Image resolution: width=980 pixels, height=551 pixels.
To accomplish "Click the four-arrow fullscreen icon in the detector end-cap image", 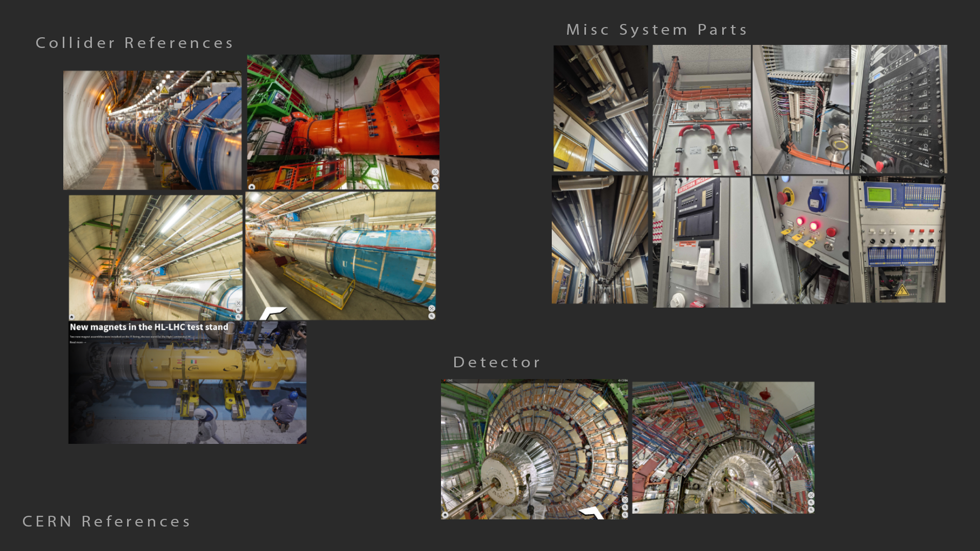I will (x=624, y=500).
